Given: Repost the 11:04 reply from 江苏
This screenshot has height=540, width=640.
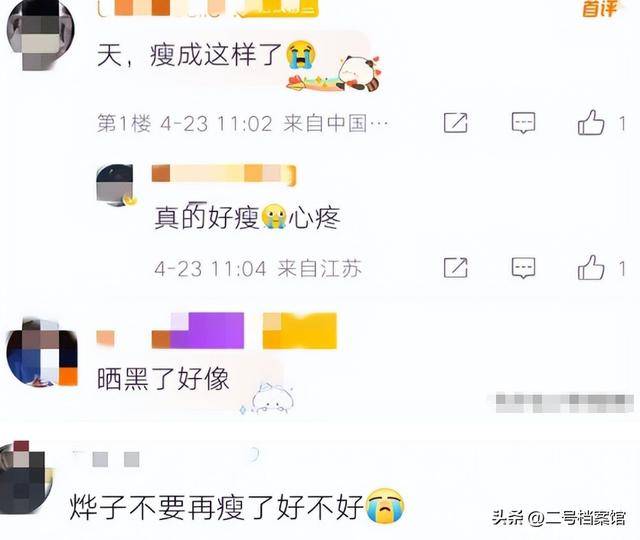Looking at the screenshot, I should (x=456, y=268).
